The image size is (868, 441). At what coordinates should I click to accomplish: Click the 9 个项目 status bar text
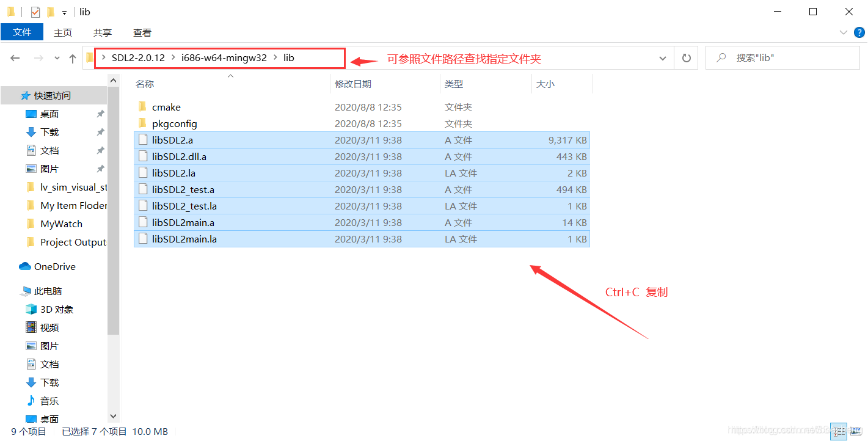tap(29, 431)
